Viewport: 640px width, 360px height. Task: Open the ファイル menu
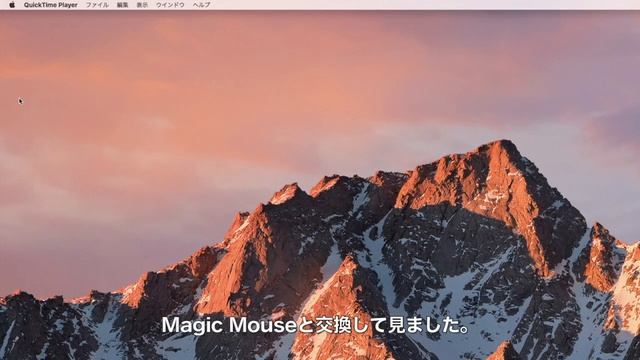click(x=97, y=5)
